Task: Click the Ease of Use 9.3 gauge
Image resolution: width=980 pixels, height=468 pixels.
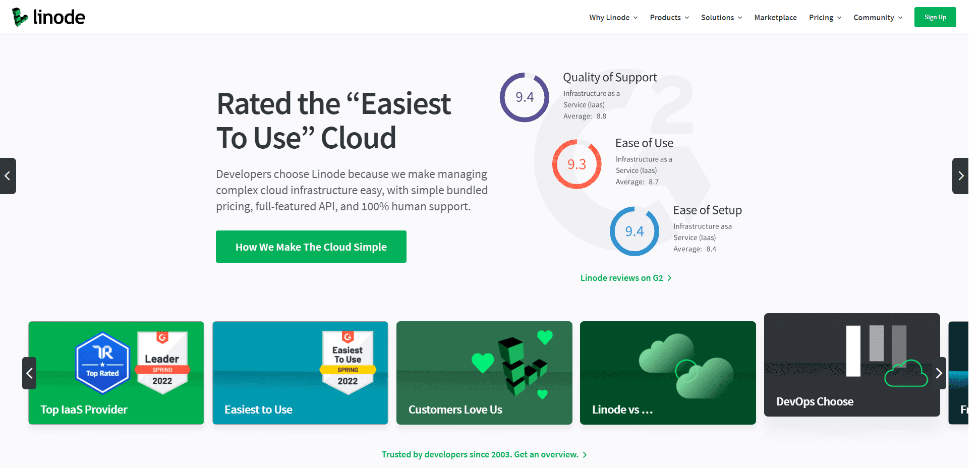Action: (577, 164)
